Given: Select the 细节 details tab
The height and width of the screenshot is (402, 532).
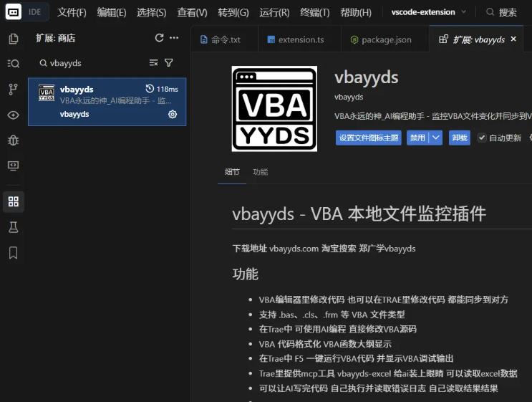Looking at the screenshot, I should tap(232, 172).
